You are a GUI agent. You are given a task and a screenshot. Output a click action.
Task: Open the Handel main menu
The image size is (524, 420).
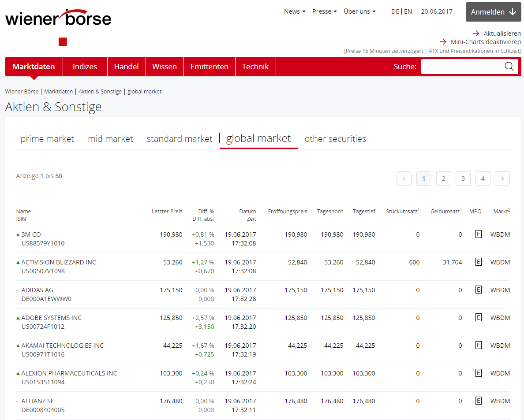(126, 67)
